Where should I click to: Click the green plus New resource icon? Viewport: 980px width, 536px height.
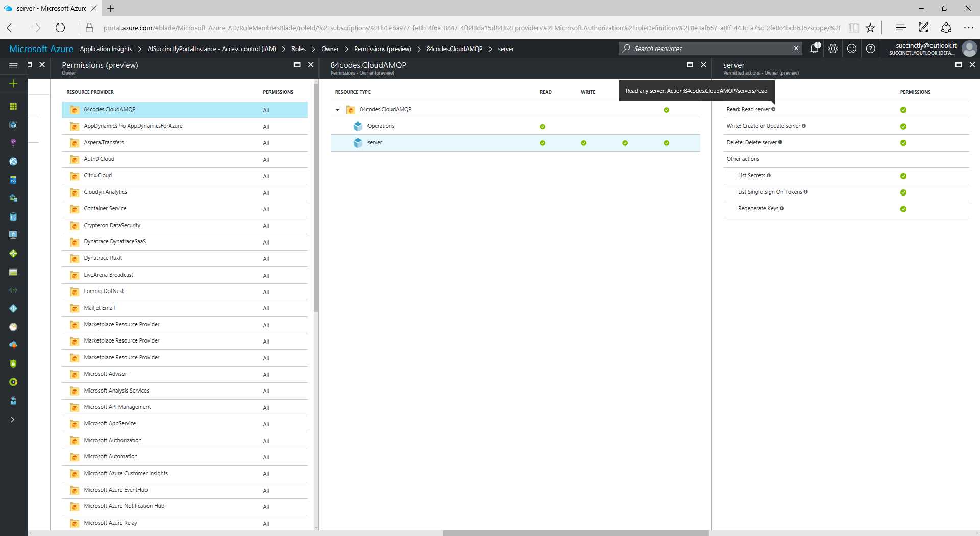click(x=13, y=83)
